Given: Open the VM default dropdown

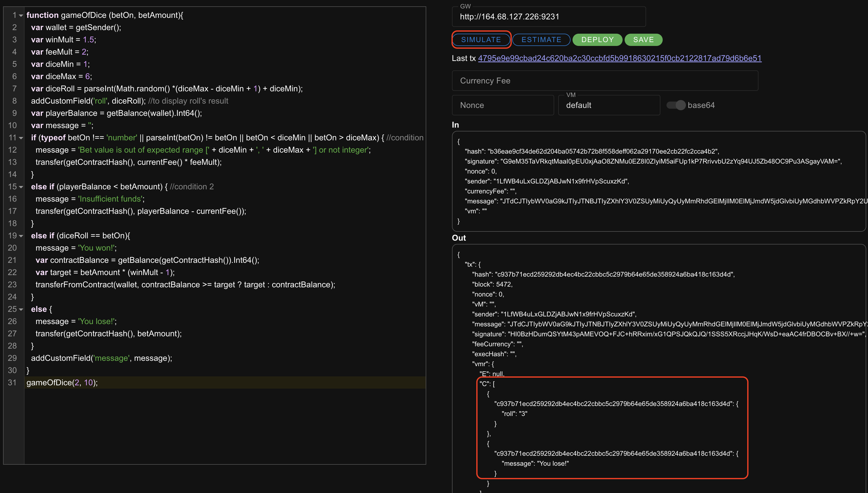Looking at the screenshot, I should click(x=609, y=105).
